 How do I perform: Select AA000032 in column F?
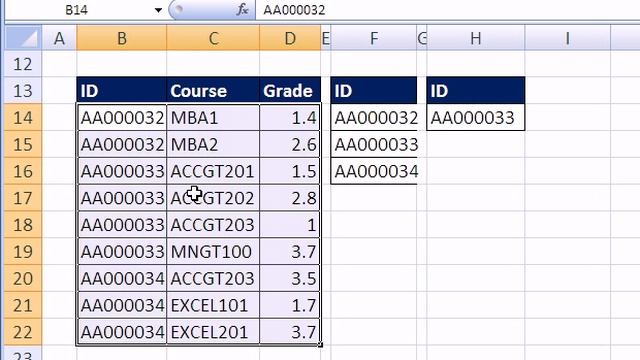click(x=374, y=118)
